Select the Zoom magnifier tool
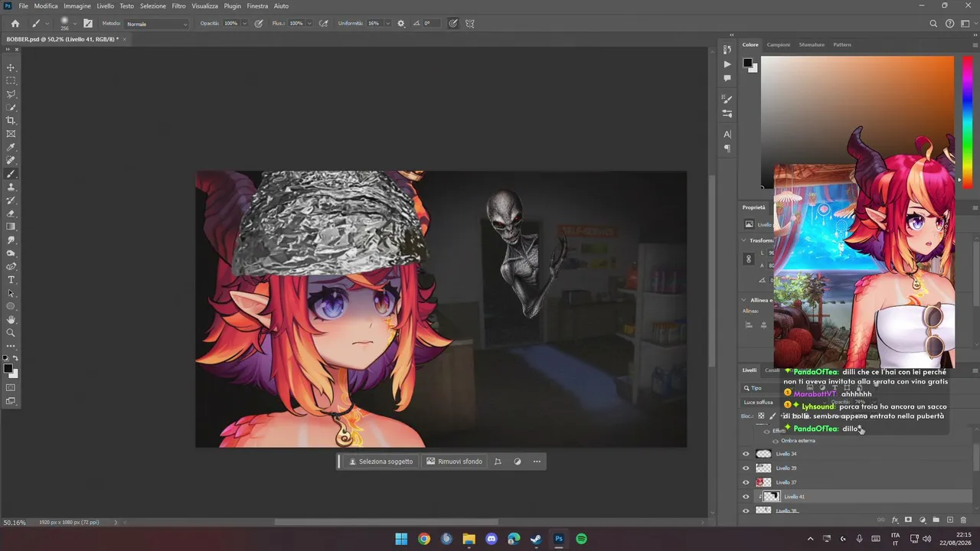 (x=11, y=333)
